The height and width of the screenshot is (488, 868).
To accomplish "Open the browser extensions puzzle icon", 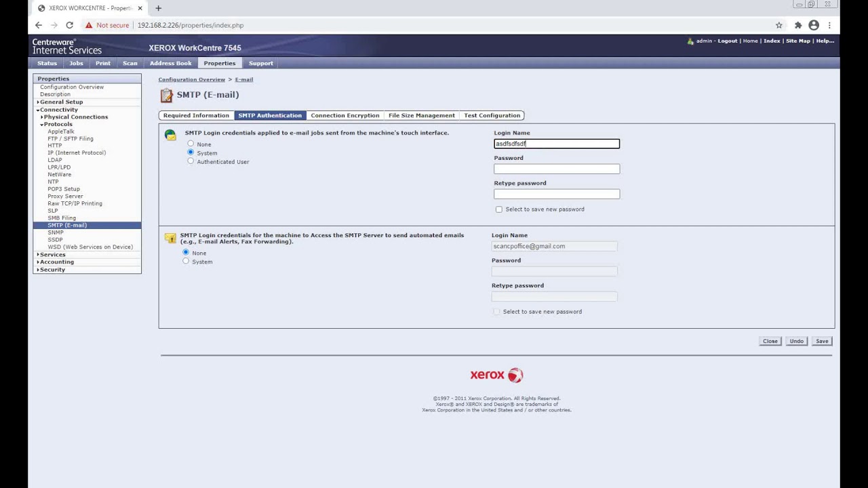I will pyautogui.click(x=798, y=25).
